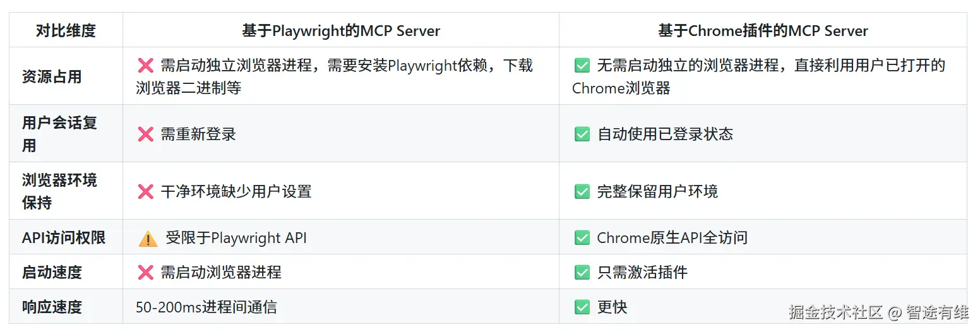
Task: Click the 响应速度 row label
Action: tap(52, 307)
